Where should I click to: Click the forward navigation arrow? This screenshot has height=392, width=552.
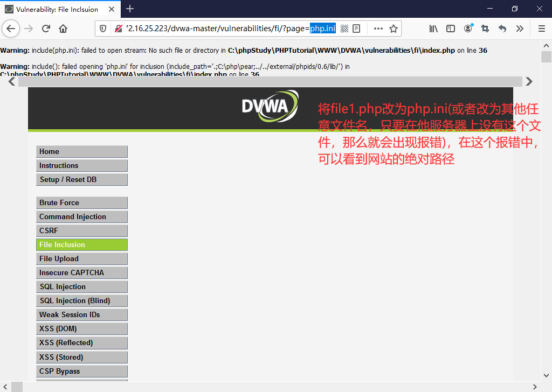click(29, 29)
